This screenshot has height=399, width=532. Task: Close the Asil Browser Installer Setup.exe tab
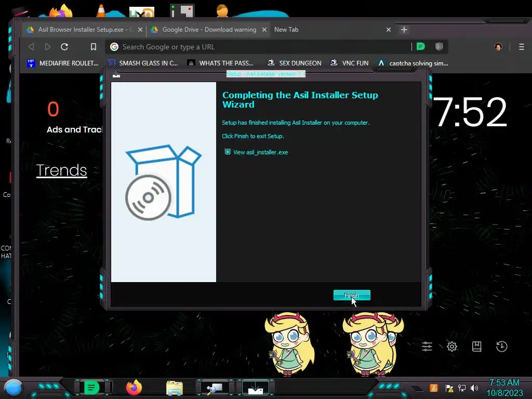tap(140, 30)
